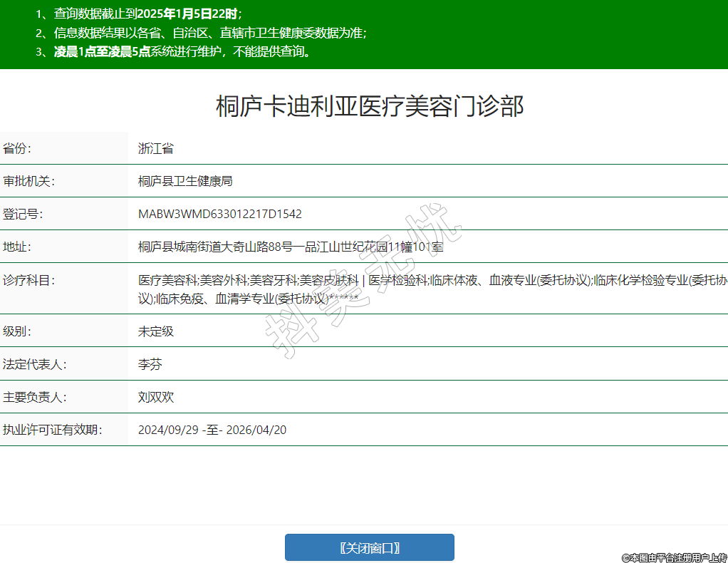Click the 省份 row label
Image resolution: width=728 pixels, height=563 pixels.
pos(18,148)
